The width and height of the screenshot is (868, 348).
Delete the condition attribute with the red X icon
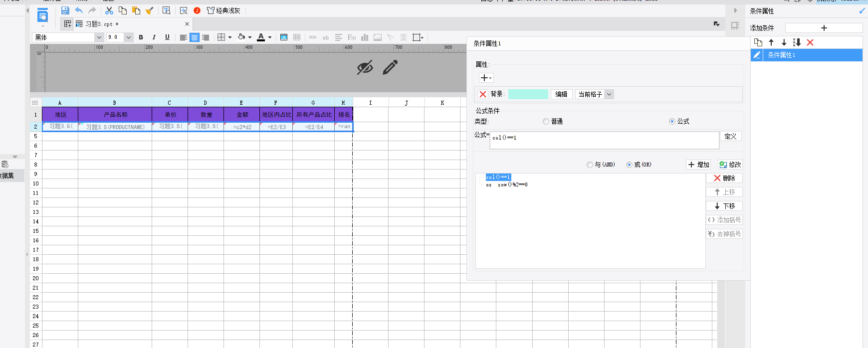[810, 42]
